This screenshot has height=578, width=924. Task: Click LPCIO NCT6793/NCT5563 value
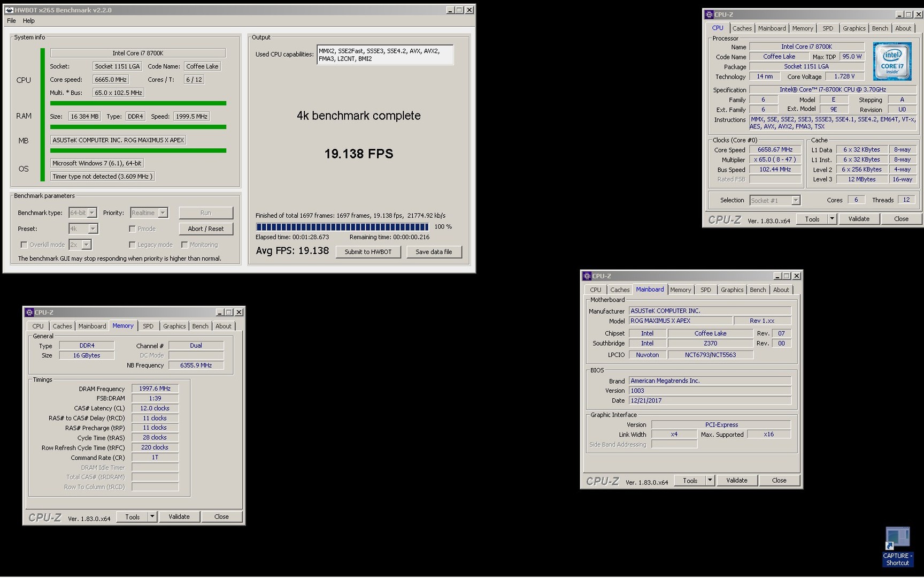coord(710,355)
